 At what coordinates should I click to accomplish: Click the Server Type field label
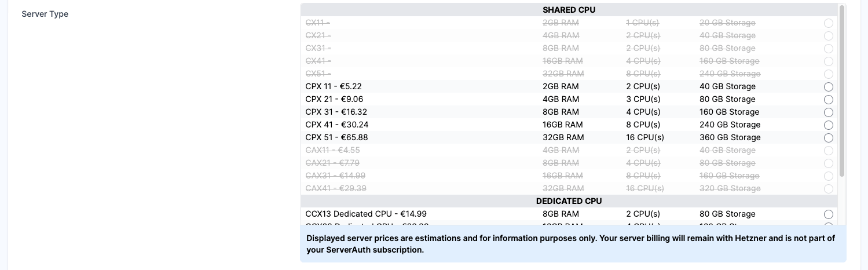point(45,14)
